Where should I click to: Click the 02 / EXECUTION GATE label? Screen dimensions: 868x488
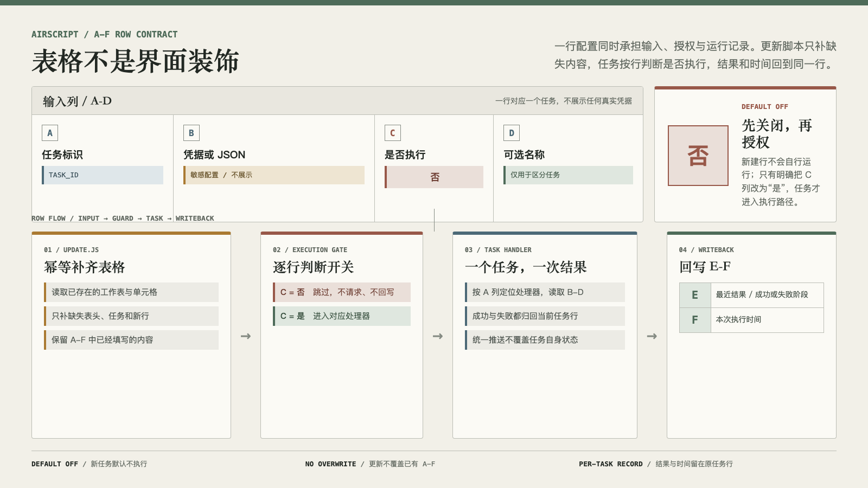(310, 250)
